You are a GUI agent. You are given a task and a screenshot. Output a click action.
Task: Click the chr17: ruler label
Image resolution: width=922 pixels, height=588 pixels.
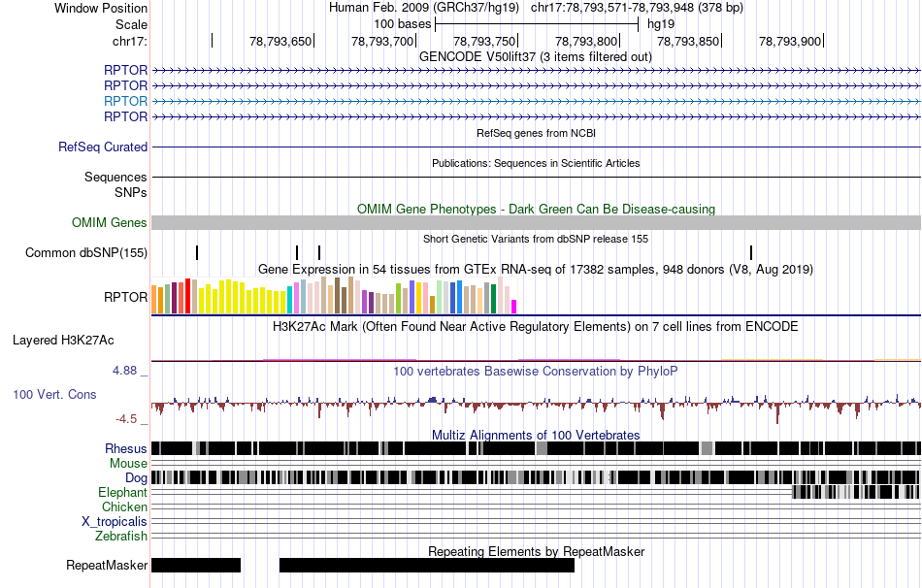(130, 41)
